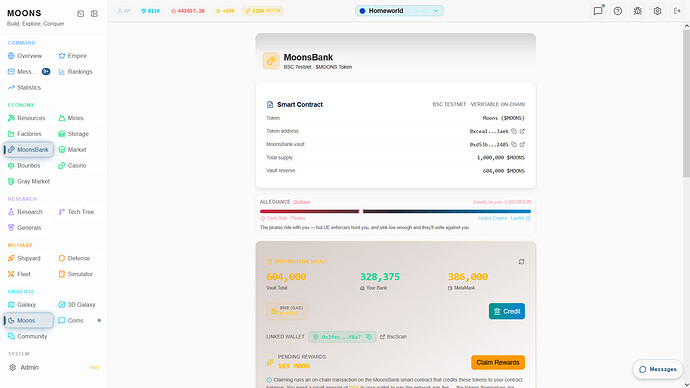
Task: Click the 812K crystal resource indicator
Action: point(150,11)
